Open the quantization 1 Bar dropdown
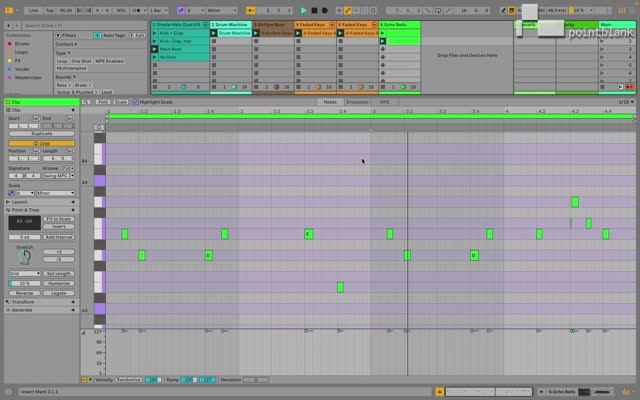This screenshot has width=640, height=400. click(x=158, y=10)
